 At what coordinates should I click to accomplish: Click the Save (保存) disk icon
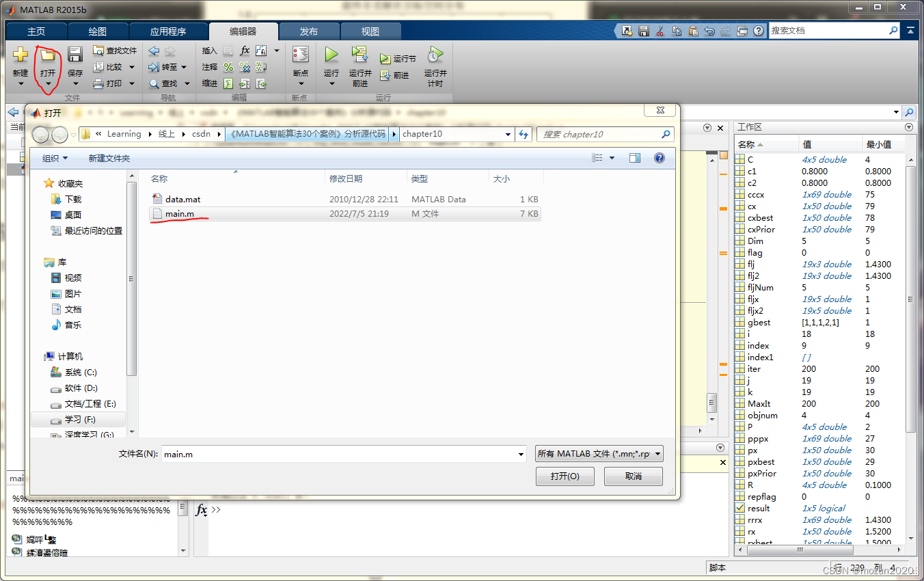tap(75, 55)
